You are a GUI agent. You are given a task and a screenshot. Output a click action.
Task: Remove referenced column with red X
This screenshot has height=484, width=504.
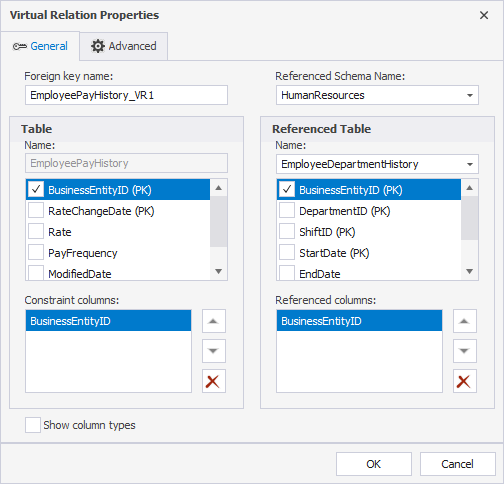465,381
